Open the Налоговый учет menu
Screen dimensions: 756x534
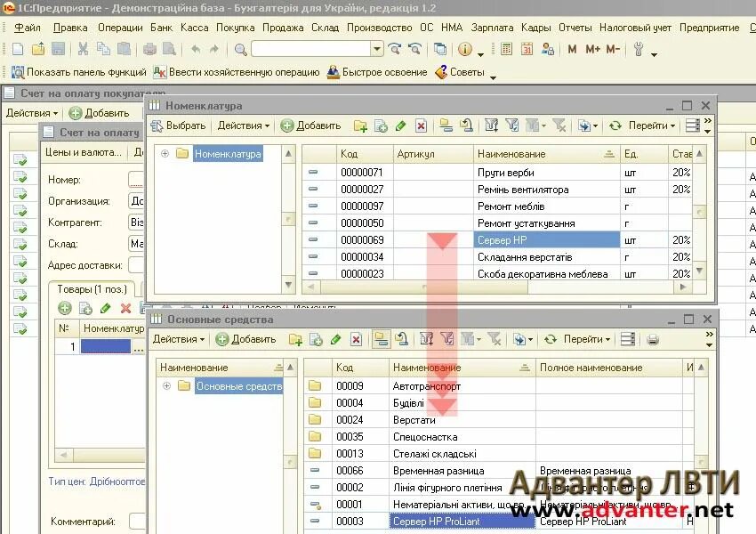[635, 28]
